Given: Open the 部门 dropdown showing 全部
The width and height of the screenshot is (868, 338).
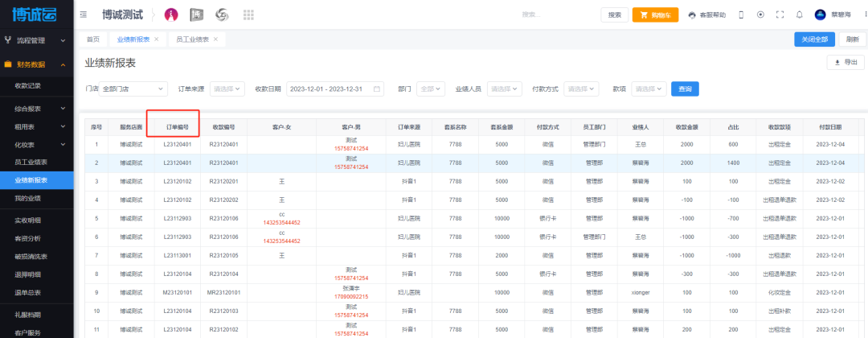Looking at the screenshot, I should (431, 89).
